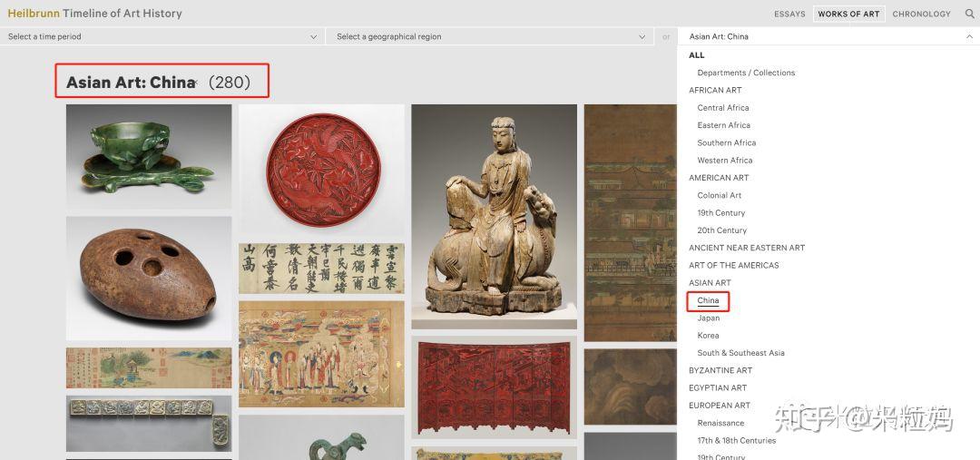This screenshot has height=460, width=980.
Task: Choose Japan under Asian Art
Action: point(708,318)
